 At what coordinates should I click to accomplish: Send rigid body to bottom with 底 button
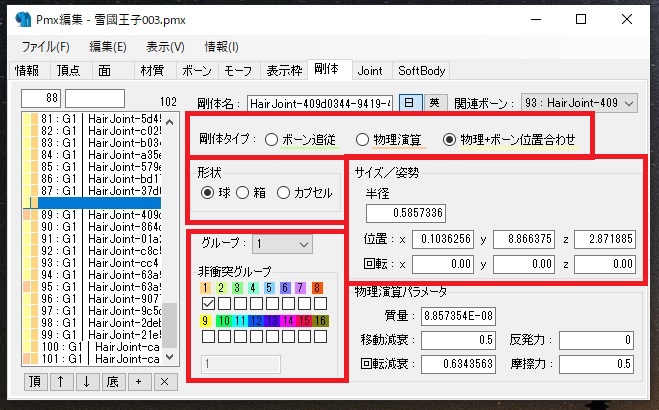(113, 381)
